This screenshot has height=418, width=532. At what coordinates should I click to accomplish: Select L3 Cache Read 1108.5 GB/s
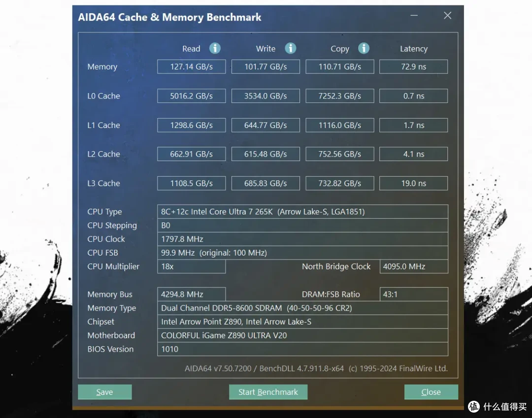(x=191, y=184)
